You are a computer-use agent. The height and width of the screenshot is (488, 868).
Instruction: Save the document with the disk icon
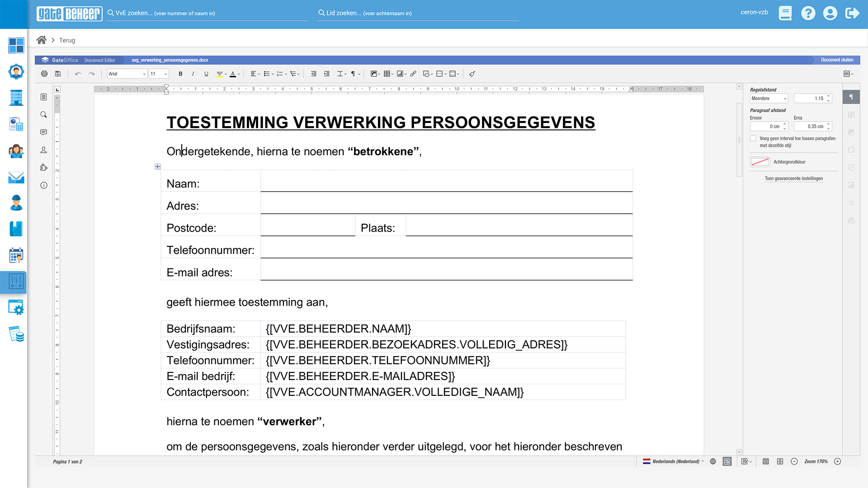pos(58,74)
